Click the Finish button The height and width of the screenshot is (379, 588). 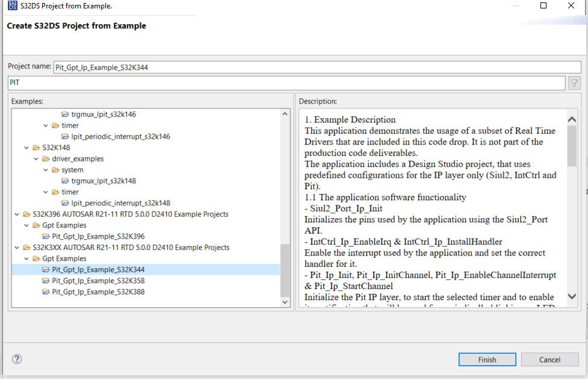(486, 359)
